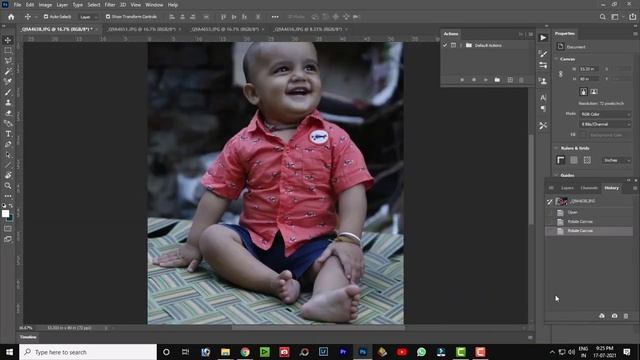Open the Inches units dropdown
Image resolution: width=640 pixels, height=360 pixels.
616,160
